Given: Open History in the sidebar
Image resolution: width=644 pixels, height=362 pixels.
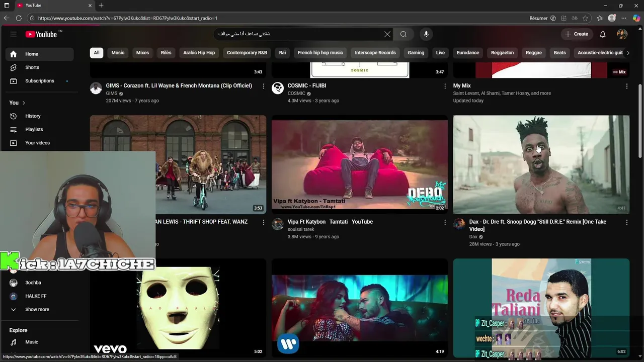Looking at the screenshot, I should [39, 116].
